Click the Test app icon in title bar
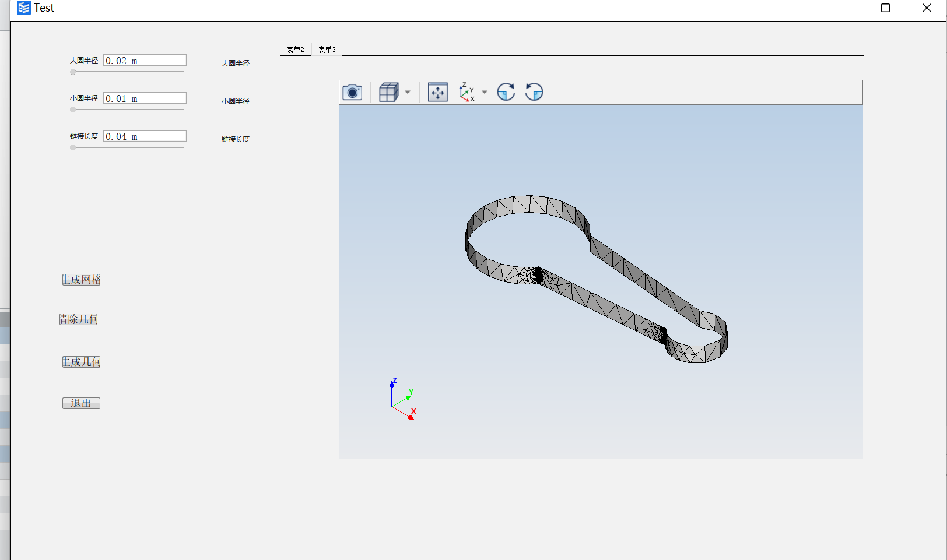947x560 pixels. click(24, 8)
